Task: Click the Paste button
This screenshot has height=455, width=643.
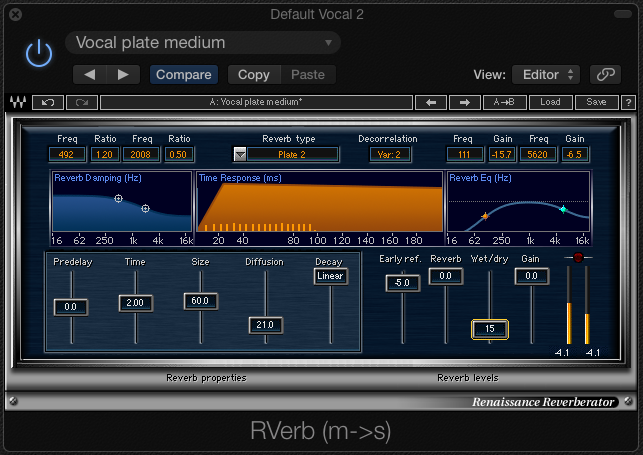Action: point(308,75)
